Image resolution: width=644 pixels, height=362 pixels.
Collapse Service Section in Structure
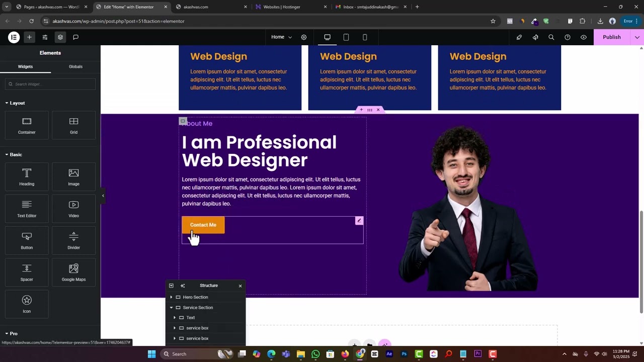[x=171, y=308]
